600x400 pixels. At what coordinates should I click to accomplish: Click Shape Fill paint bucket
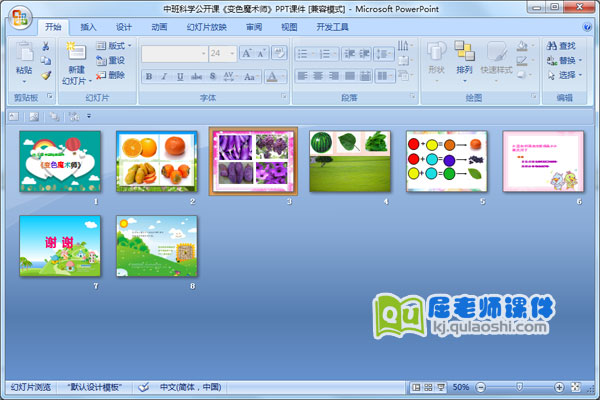tap(522, 46)
